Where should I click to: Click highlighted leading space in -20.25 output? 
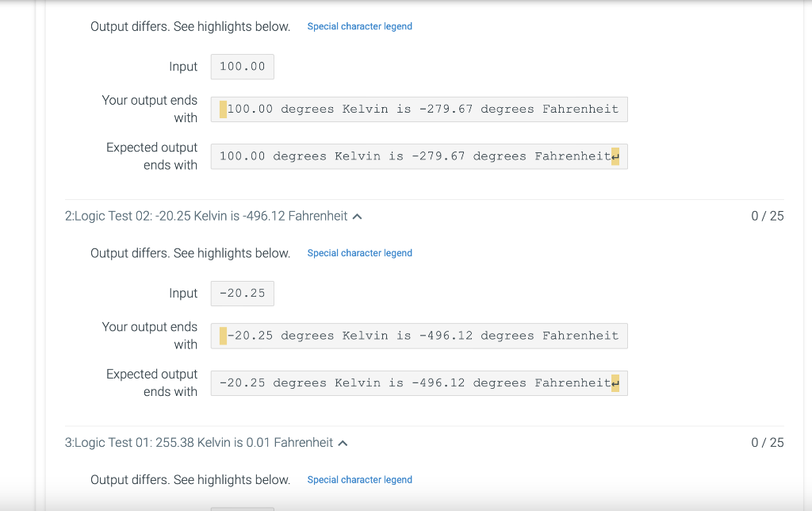[x=223, y=336]
